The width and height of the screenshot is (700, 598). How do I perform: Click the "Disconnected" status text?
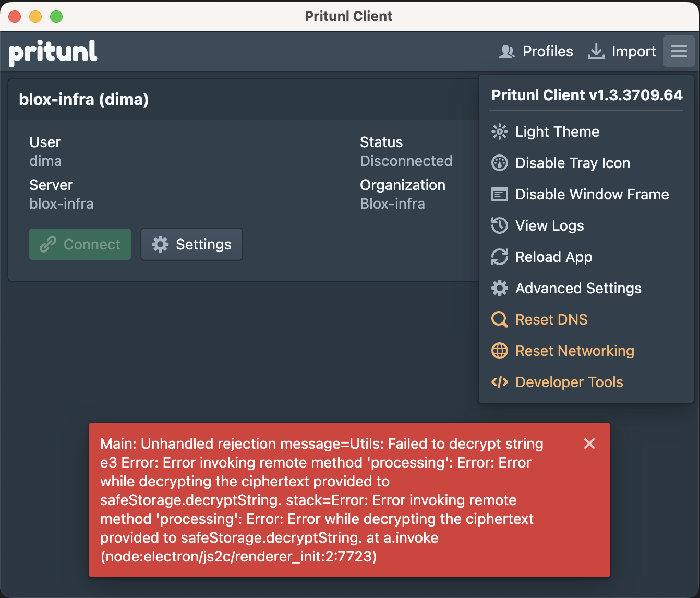[x=406, y=161]
